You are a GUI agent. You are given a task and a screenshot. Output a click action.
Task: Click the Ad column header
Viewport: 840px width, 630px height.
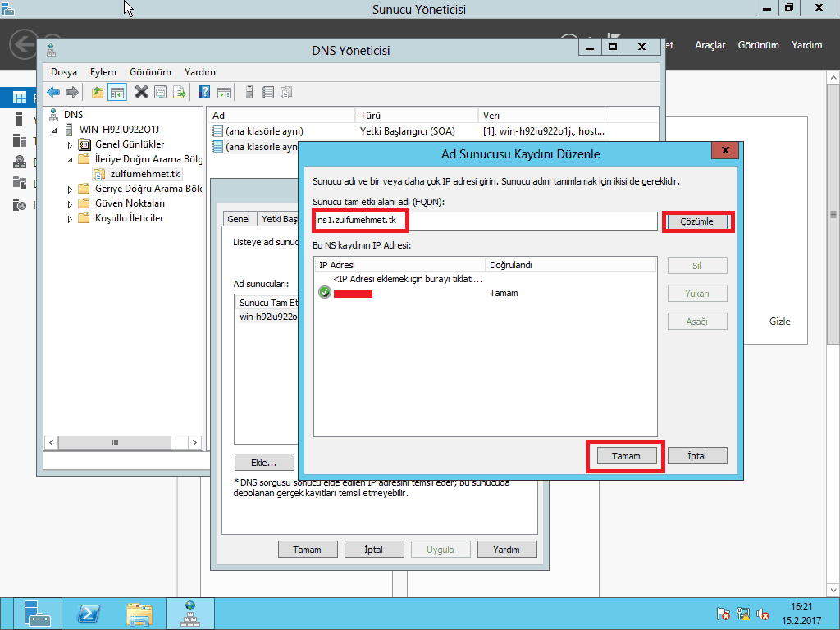[281, 115]
